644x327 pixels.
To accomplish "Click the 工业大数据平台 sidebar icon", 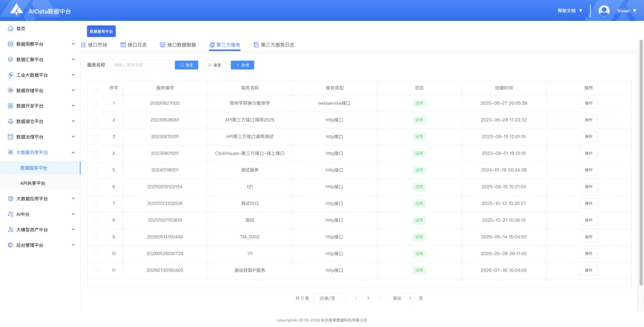I will [x=11, y=75].
